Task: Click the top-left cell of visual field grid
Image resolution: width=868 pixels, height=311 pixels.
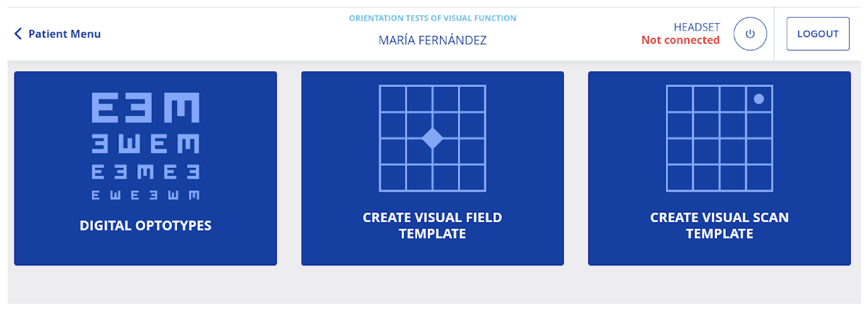Action: click(393, 99)
